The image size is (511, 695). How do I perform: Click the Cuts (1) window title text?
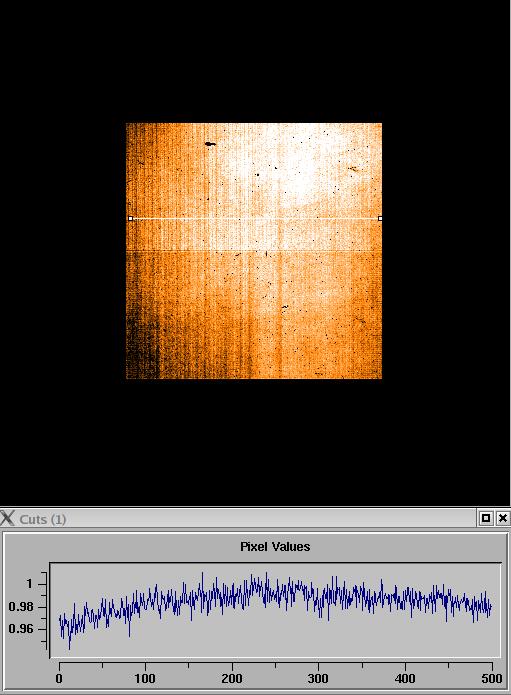43,519
